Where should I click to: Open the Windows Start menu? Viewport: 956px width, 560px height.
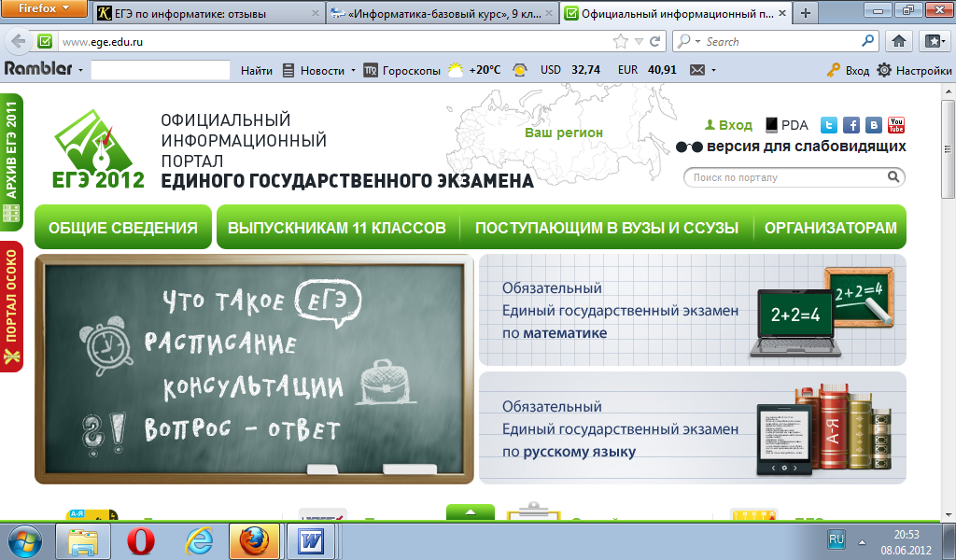(x=25, y=541)
